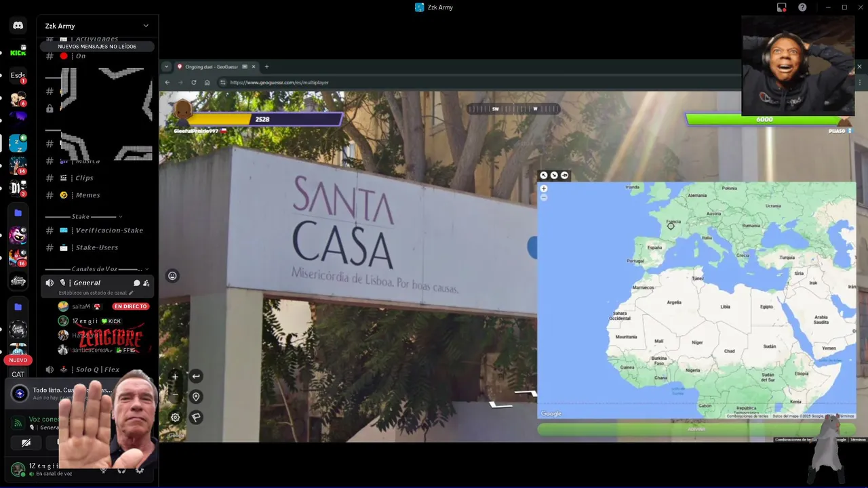868x488 pixels.
Task: Open General voice channel chat icon
Action: click(137, 283)
